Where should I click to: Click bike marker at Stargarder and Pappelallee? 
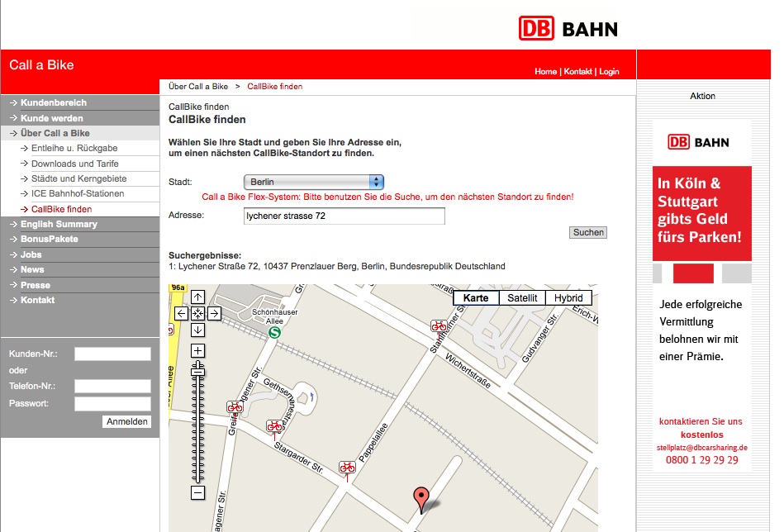pos(347,468)
